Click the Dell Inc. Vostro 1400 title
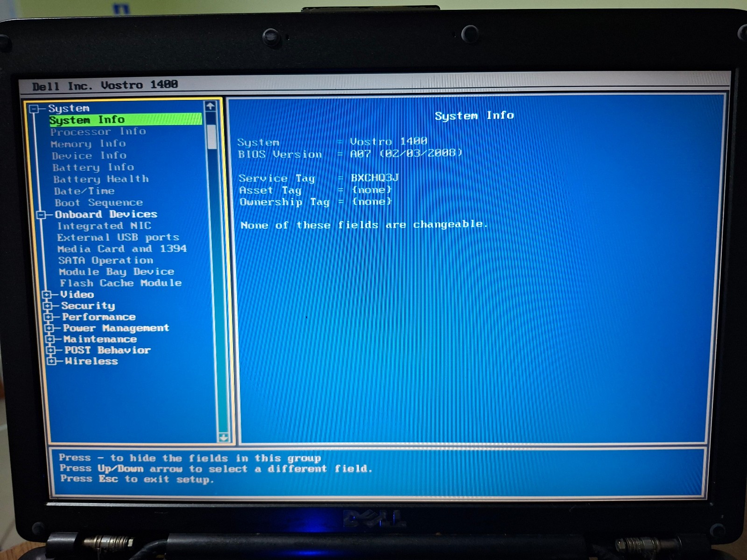 (105, 85)
